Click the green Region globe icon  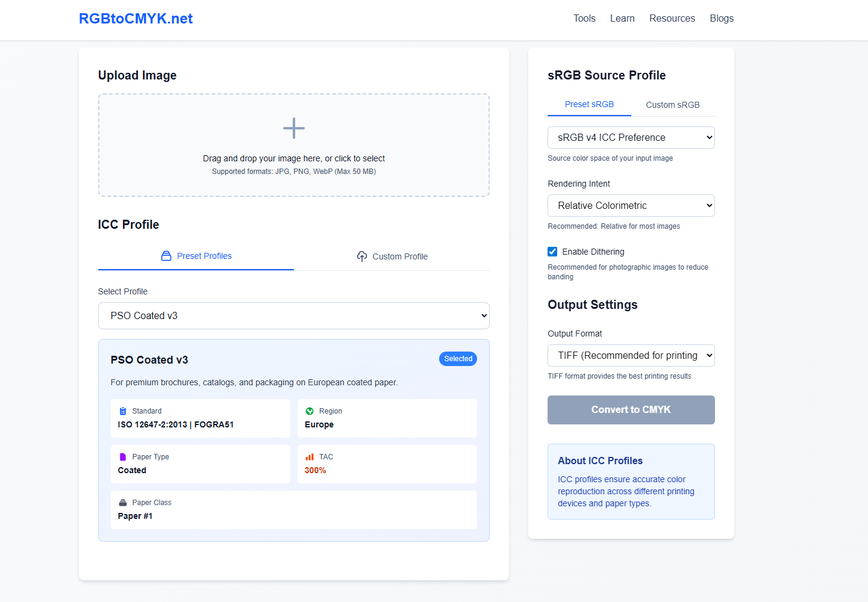click(x=310, y=411)
